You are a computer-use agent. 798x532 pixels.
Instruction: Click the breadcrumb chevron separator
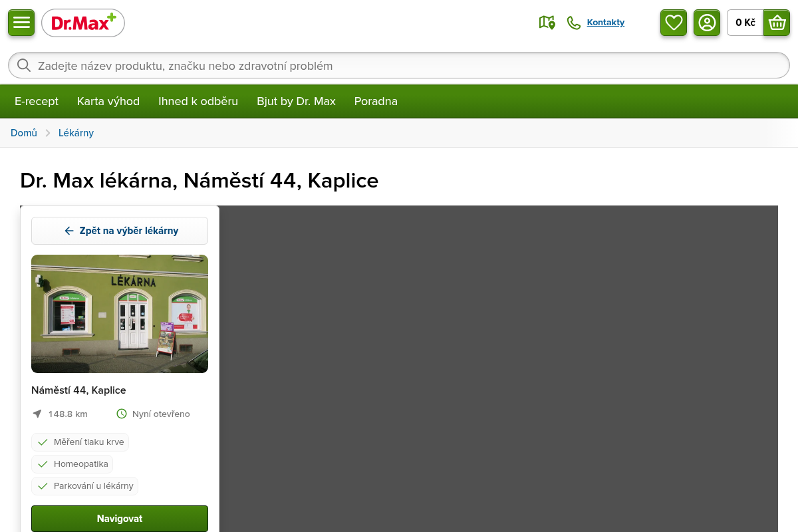point(48,133)
